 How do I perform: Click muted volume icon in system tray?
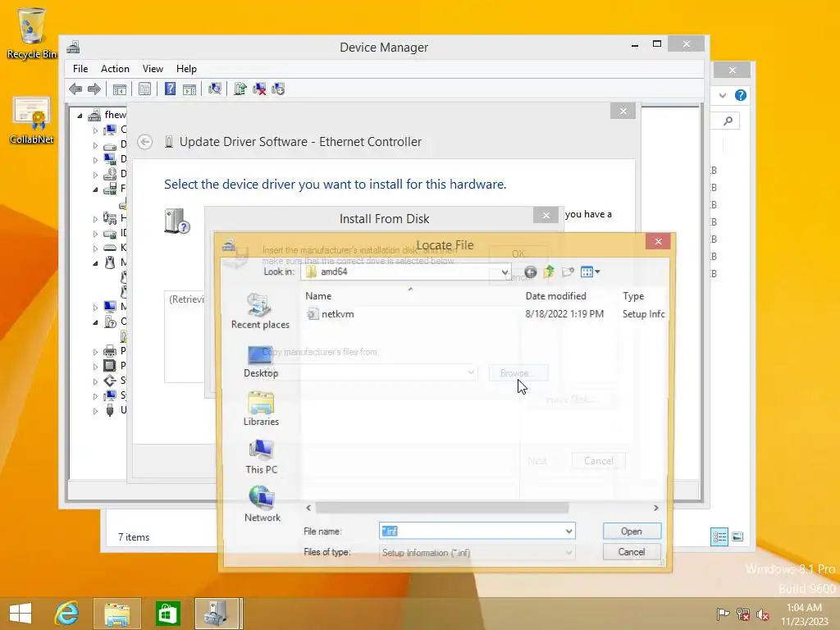tap(763, 614)
